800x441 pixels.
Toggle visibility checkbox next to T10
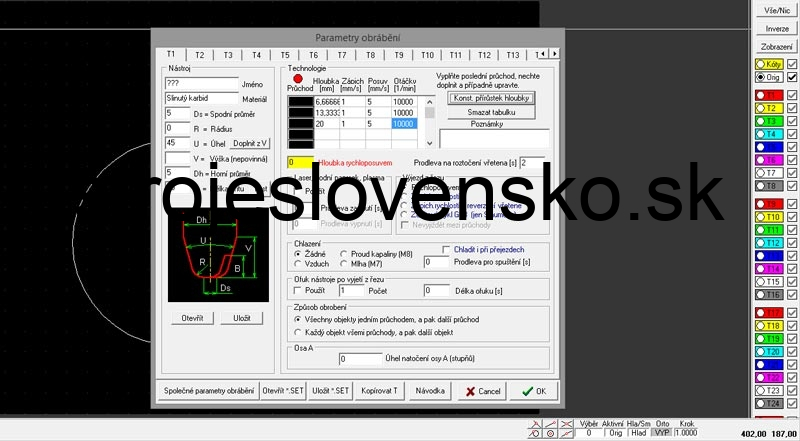[791, 217]
